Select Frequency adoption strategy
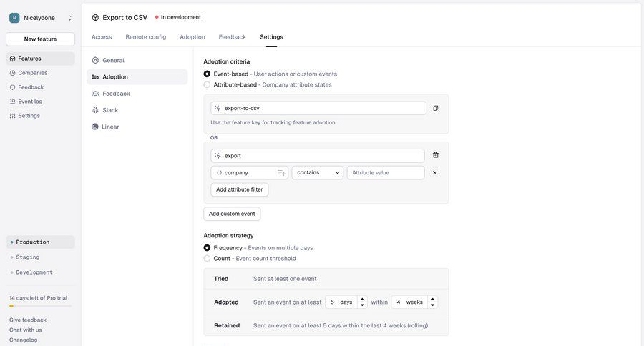The image size is (644, 346). tap(207, 248)
